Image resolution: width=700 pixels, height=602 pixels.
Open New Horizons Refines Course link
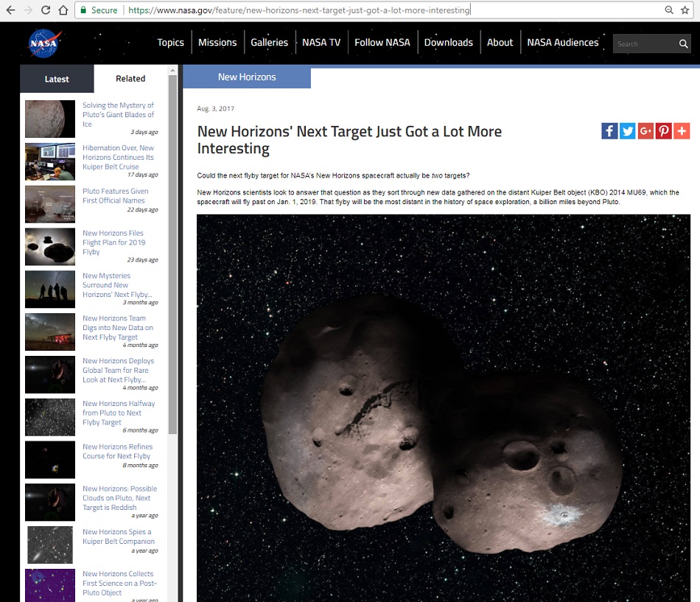pyautogui.click(x=117, y=451)
